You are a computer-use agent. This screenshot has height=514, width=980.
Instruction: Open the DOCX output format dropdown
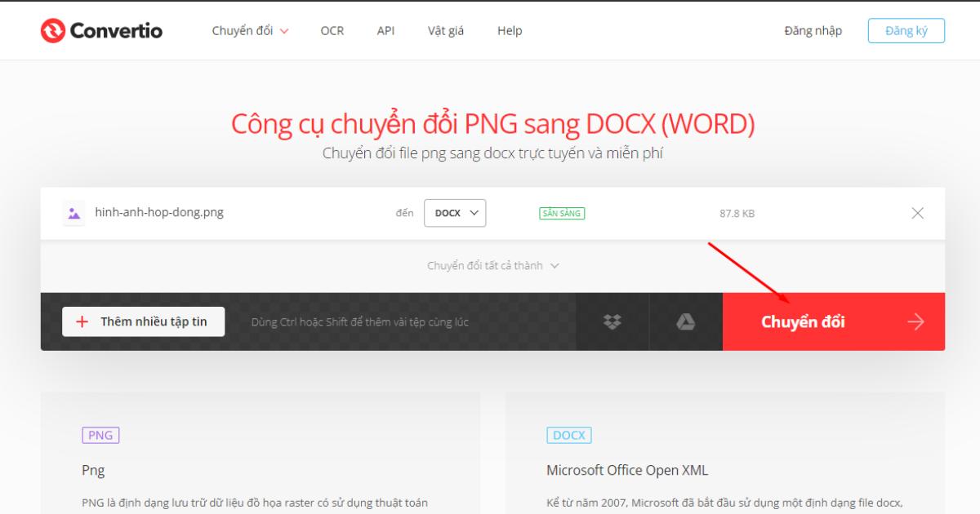[x=454, y=212]
